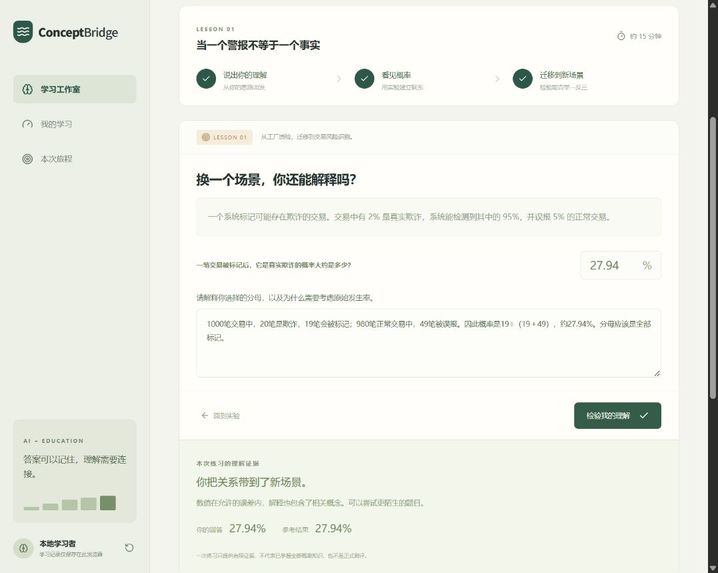Click the ConceptBridge wave logo icon

pyautogui.click(x=23, y=32)
